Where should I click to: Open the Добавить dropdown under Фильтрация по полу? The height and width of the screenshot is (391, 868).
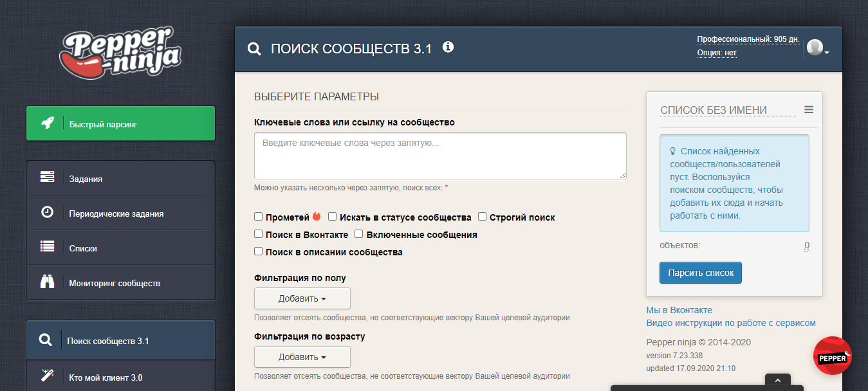coord(302,298)
